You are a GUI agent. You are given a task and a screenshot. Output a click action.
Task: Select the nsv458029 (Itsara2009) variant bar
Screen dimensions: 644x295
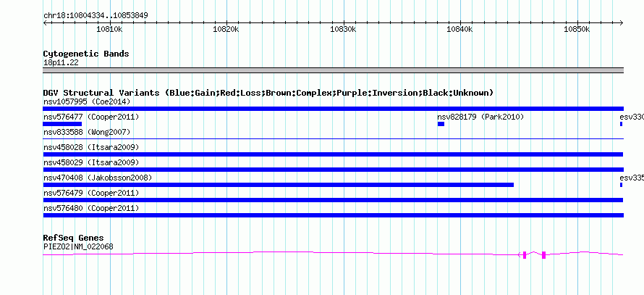tap(333, 170)
